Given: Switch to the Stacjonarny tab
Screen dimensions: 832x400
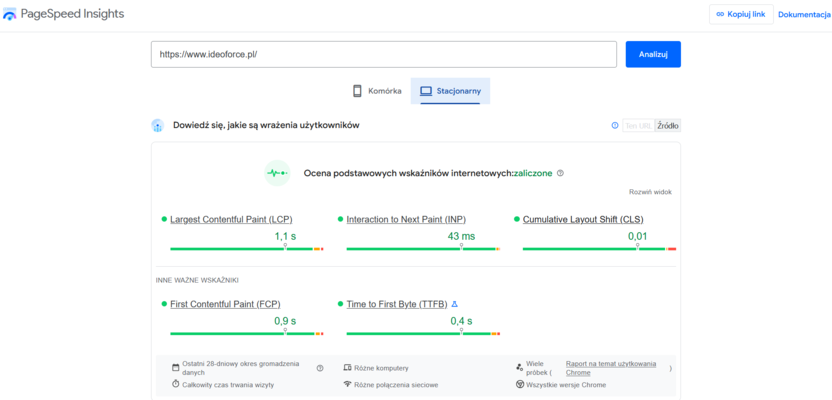Looking at the screenshot, I should [x=450, y=91].
